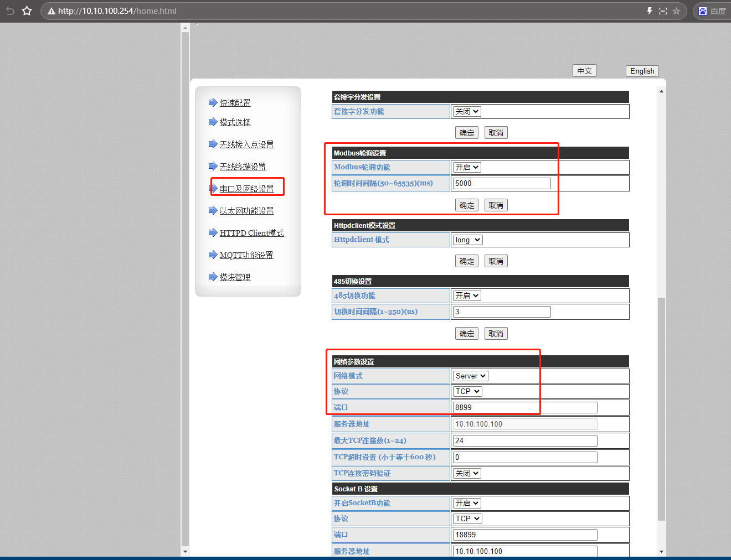Click the screenshot frame icon in address bar
This screenshot has height=560, width=731.
click(x=663, y=11)
